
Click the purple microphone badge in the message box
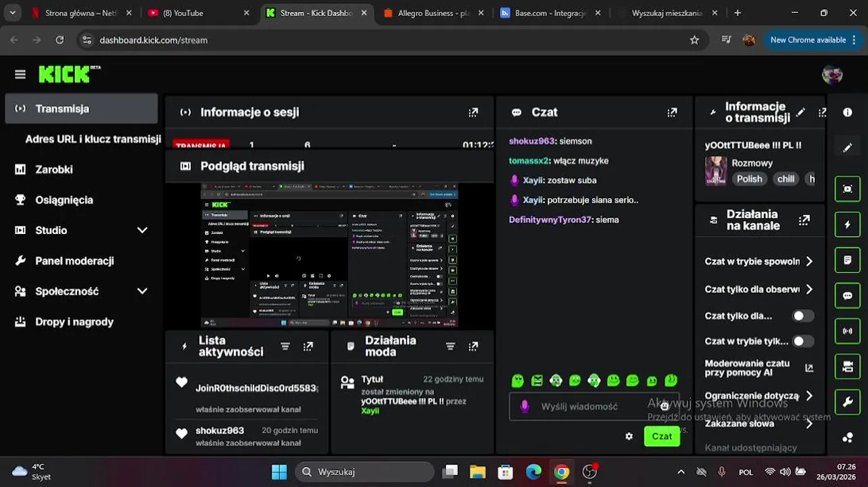point(524,406)
